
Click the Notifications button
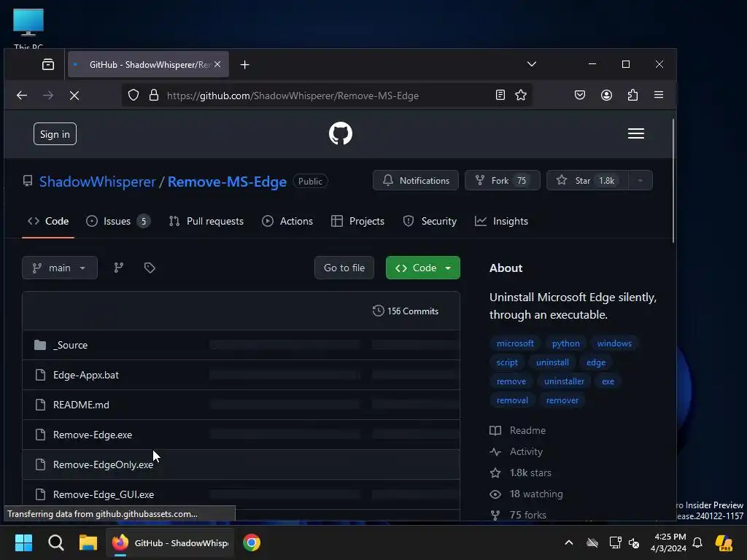(416, 181)
